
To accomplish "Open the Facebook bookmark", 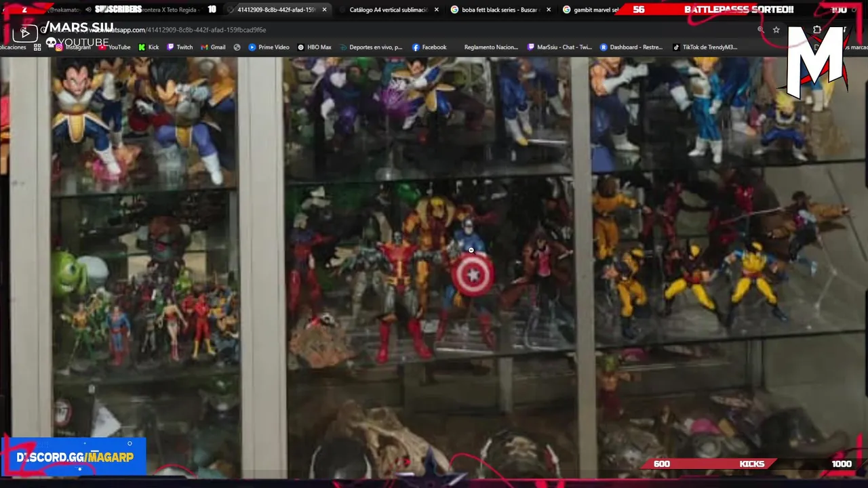I will [x=429, y=47].
